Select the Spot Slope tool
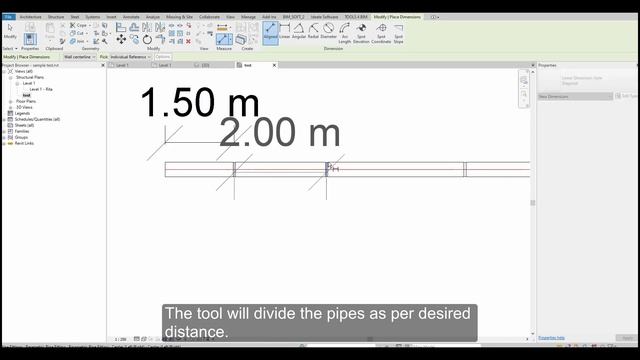Screen dimensions: 640x360 [398, 33]
